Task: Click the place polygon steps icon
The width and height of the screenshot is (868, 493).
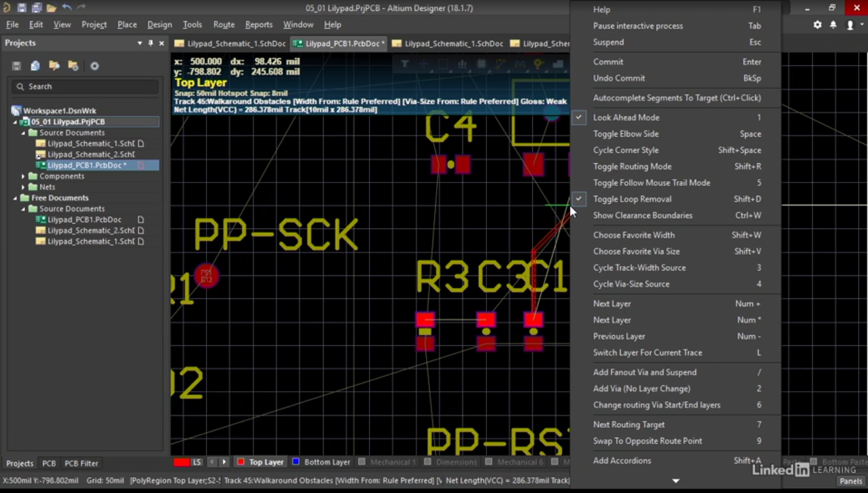Action: pyautogui.click(x=558, y=64)
